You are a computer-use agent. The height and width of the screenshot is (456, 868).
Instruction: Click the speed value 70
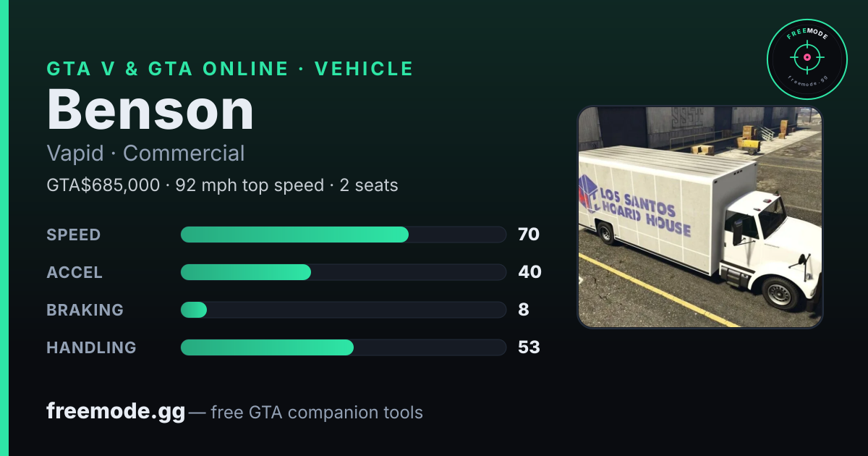coord(529,235)
